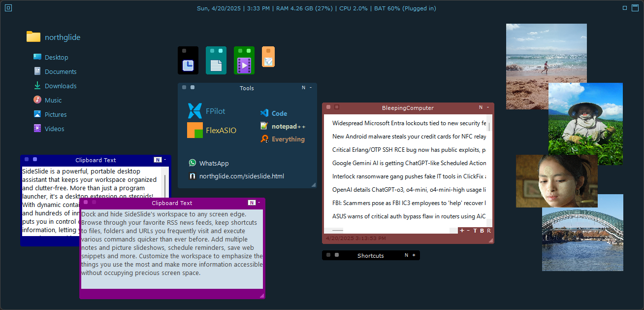644x310 pixels.
Task: Collapse the BleepingComputer container via title '-'
Action: [x=488, y=107]
